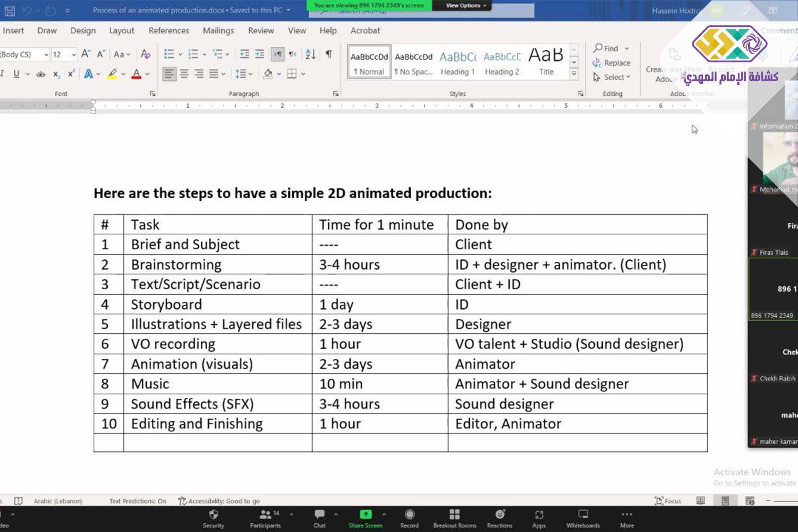Toggle underline formatting
This screenshot has height=532, width=798.
point(16,74)
